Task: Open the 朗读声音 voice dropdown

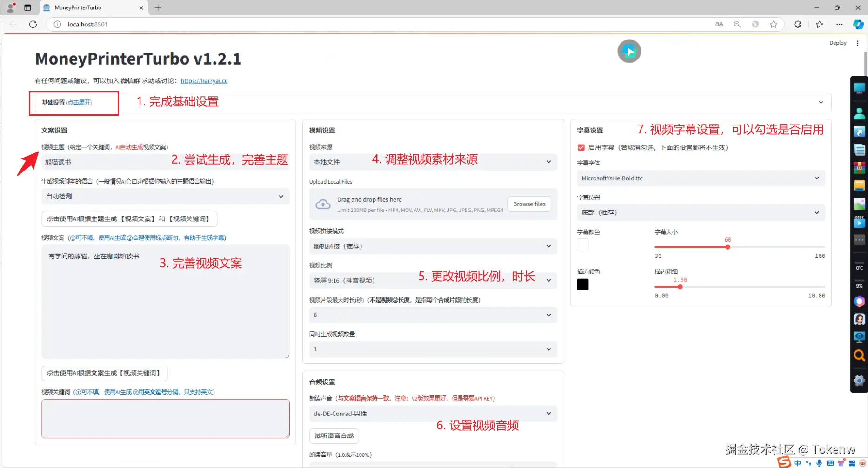Action: coord(433,414)
